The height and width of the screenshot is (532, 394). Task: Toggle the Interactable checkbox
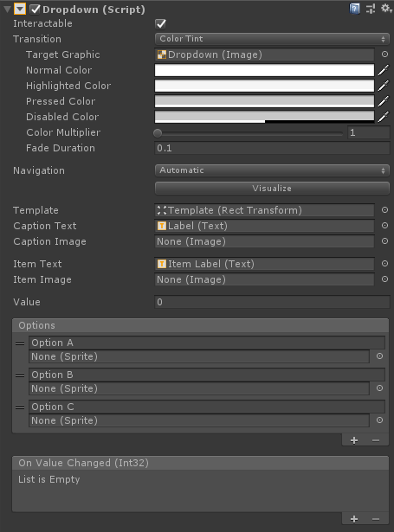coord(161,23)
